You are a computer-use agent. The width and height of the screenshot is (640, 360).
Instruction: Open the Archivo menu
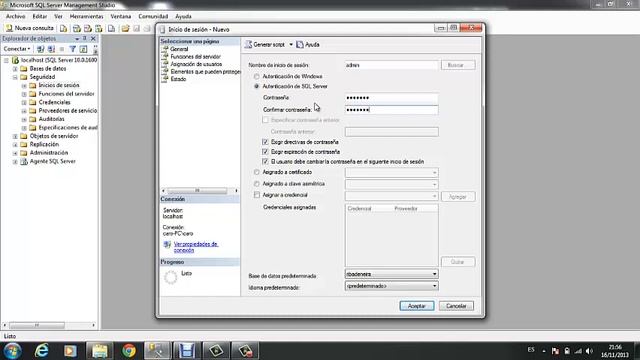coord(16,16)
